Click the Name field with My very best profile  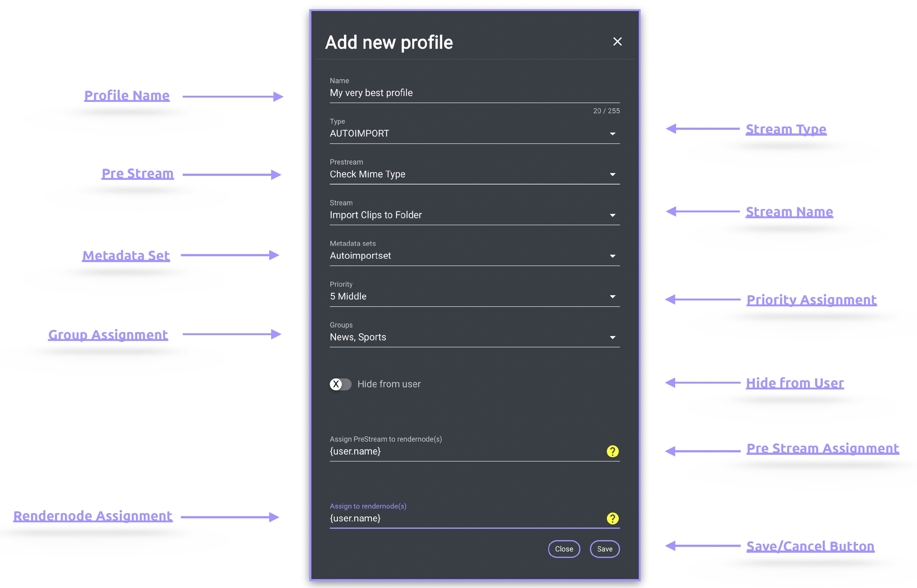pos(474,93)
